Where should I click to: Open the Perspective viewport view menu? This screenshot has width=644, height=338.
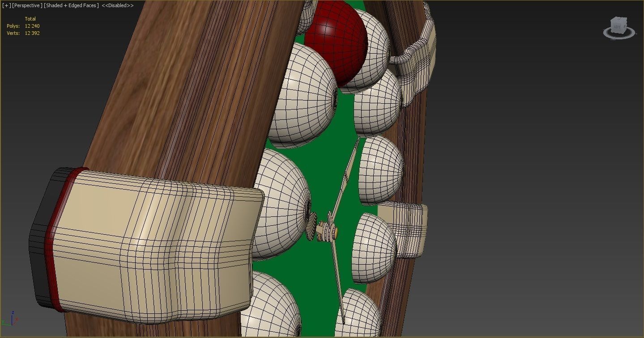27,5
